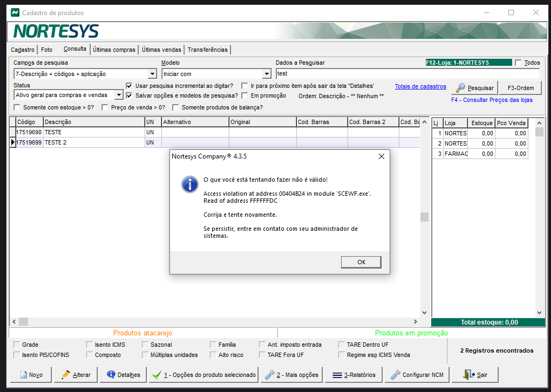The width and height of the screenshot is (551, 392).
Task: Open Mais opções wrench icon
Action: (x=269, y=375)
